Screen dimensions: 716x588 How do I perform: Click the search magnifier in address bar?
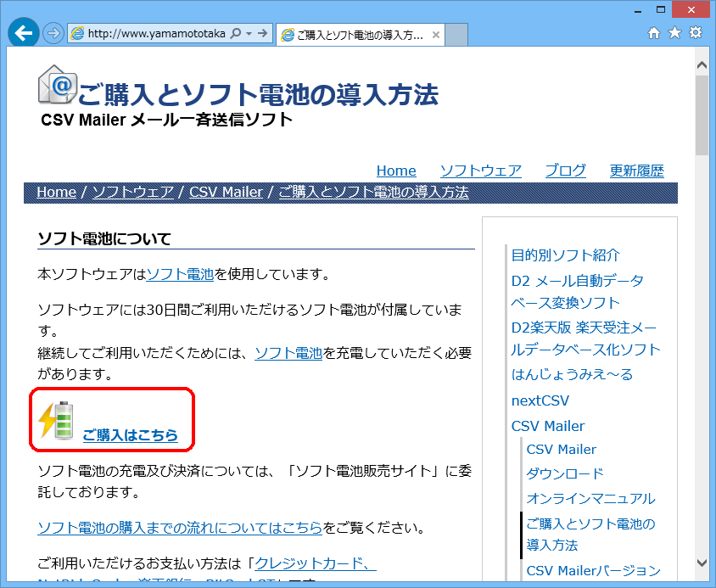[x=235, y=34]
